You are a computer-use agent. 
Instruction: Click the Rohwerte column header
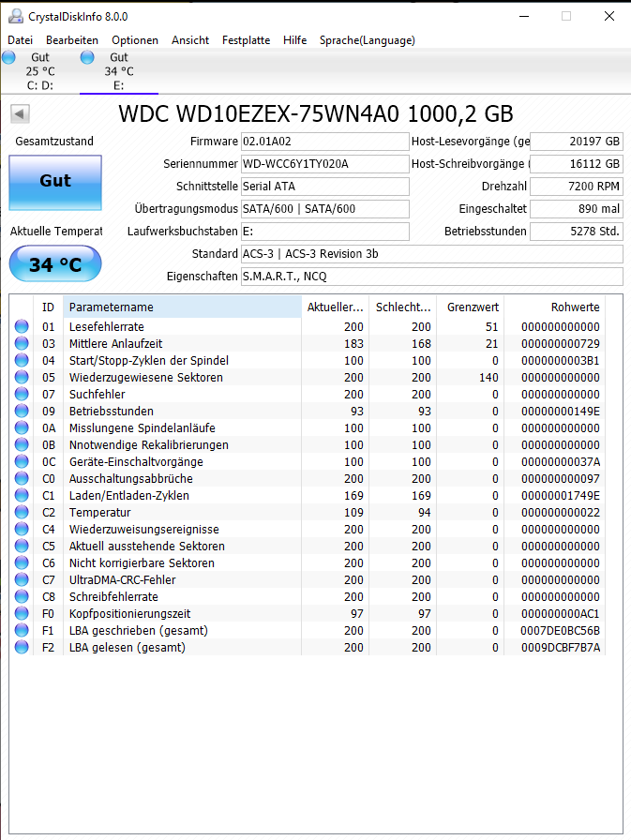pos(555,307)
